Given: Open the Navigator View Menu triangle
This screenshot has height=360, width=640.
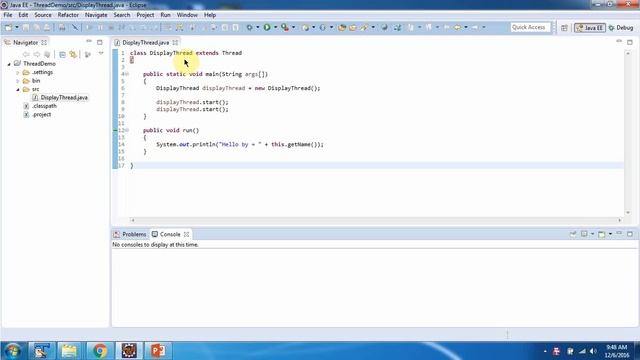Looking at the screenshot, I should click(101, 54).
